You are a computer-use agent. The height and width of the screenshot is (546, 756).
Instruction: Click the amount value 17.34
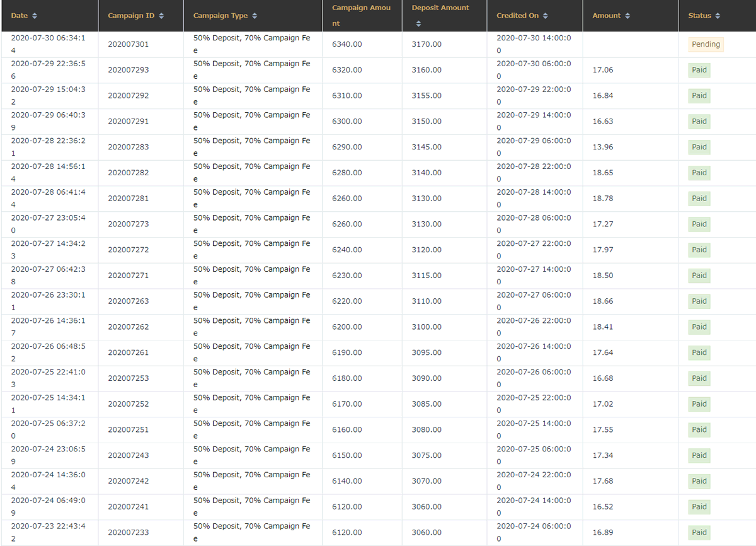pos(603,455)
